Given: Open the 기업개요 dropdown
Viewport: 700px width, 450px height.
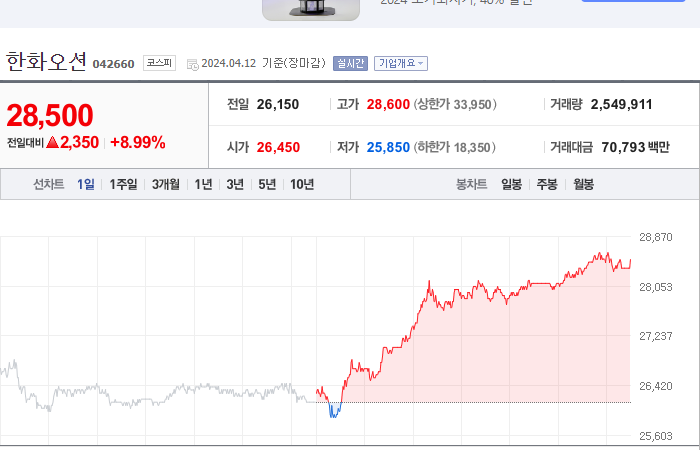Looking at the screenshot, I should 401,63.
